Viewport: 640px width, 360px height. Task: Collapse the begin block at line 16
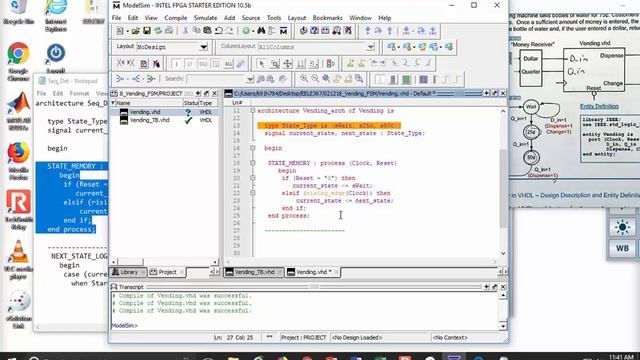(253, 148)
